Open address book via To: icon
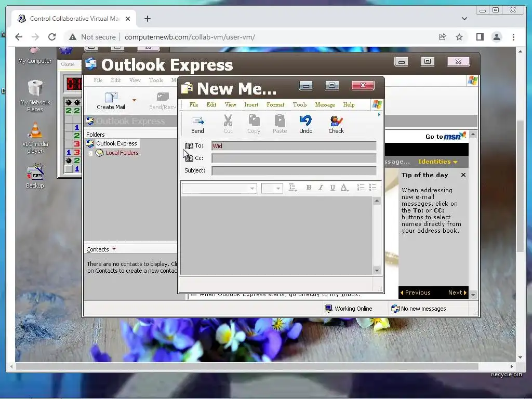 click(189, 146)
